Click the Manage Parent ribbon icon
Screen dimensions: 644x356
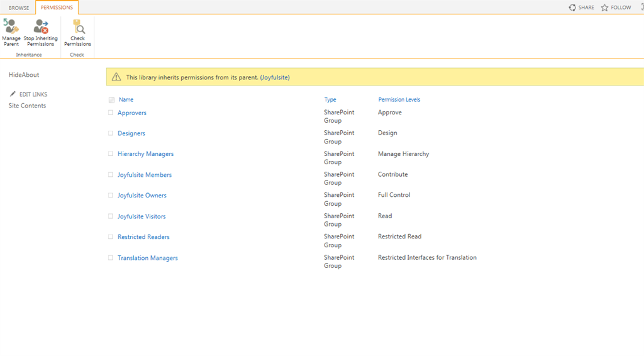click(x=11, y=26)
